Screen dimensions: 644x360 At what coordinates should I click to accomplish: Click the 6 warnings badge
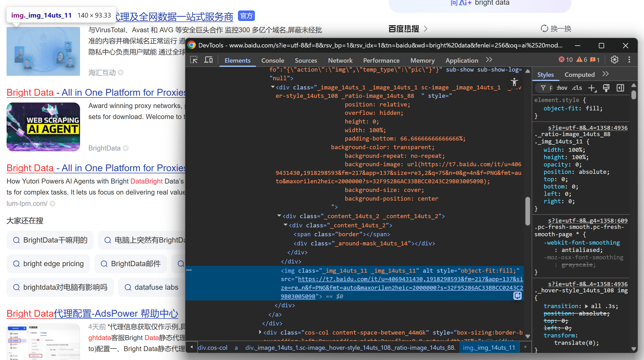pos(582,60)
